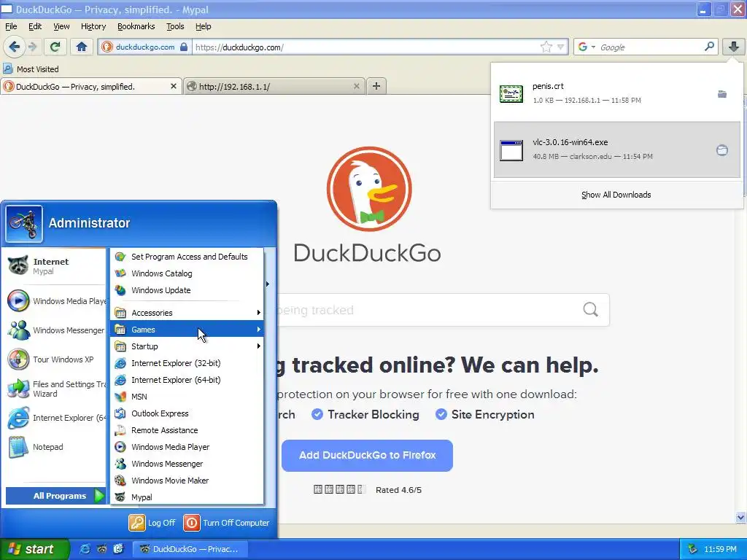Reload the page with the refresh icon
This screenshot has height=560, width=747.
(x=55, y=47)
